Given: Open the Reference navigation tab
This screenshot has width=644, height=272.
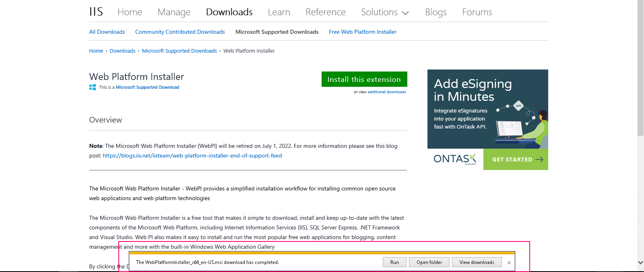Looking at the screenshot, I should coord(326,12).
